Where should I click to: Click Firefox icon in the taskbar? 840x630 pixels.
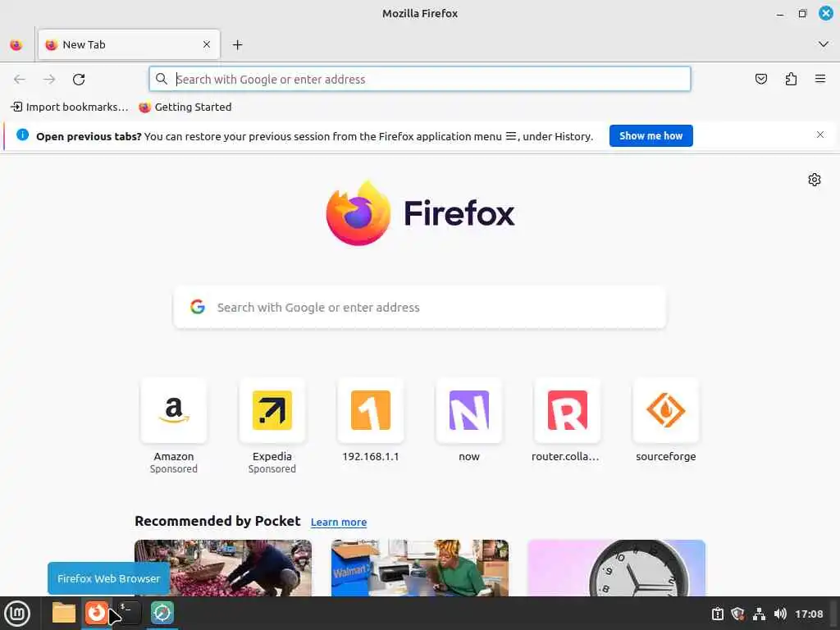(x=97, y=613)
